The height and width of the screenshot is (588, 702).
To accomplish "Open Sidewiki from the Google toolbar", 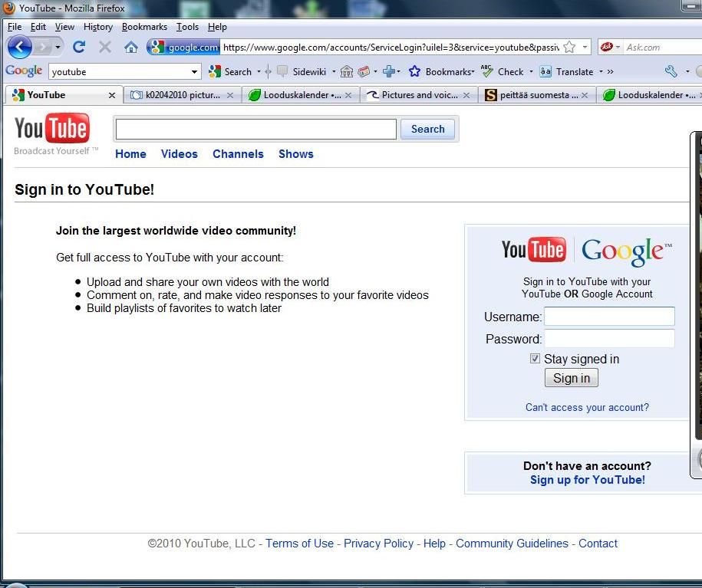I will click(302, 71).
